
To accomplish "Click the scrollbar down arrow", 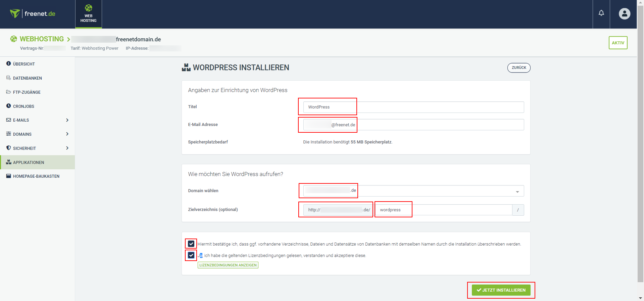I will tap(640, 298).
